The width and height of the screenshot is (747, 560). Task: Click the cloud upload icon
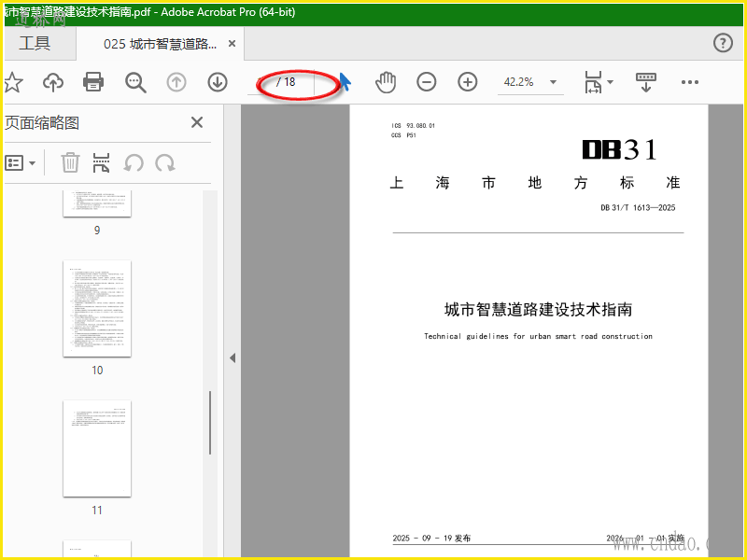53,82
